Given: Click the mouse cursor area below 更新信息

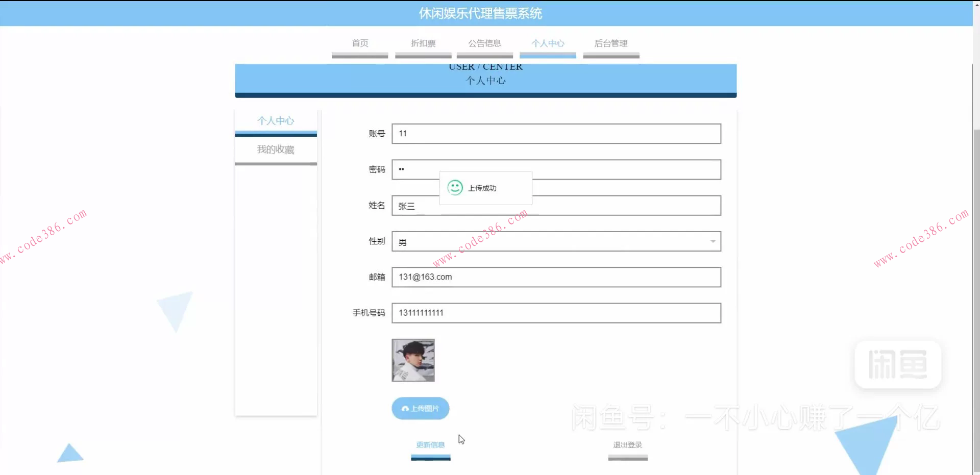Looking at the screenshot, I should pos(461,439).
